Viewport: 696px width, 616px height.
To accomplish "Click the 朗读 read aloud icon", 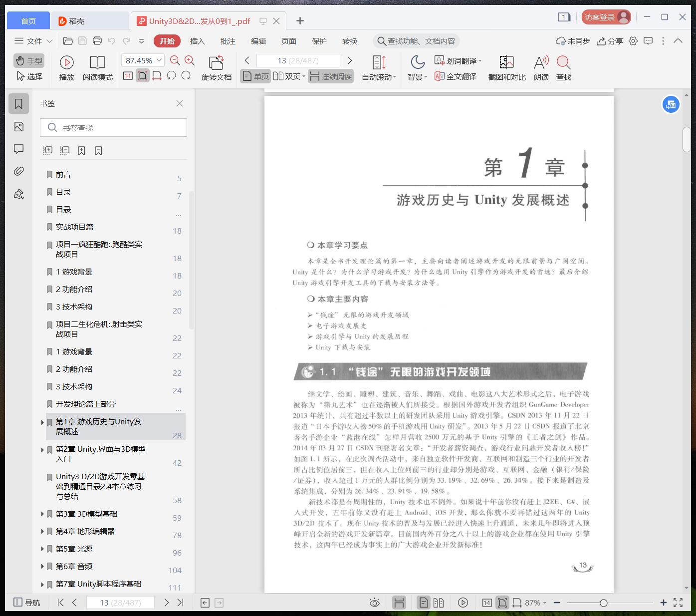I will coord(541,68).
